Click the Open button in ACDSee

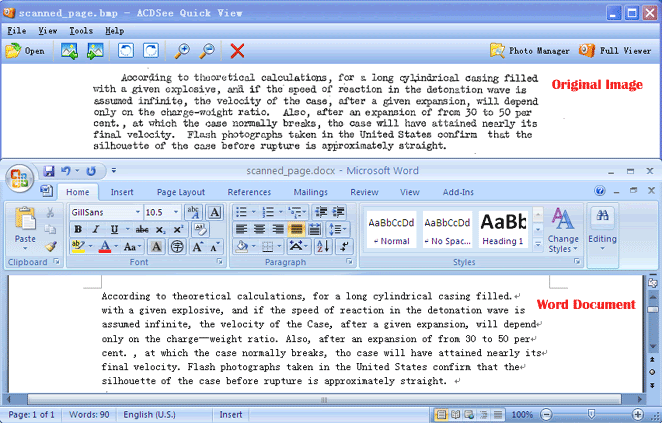pos(25,51)
